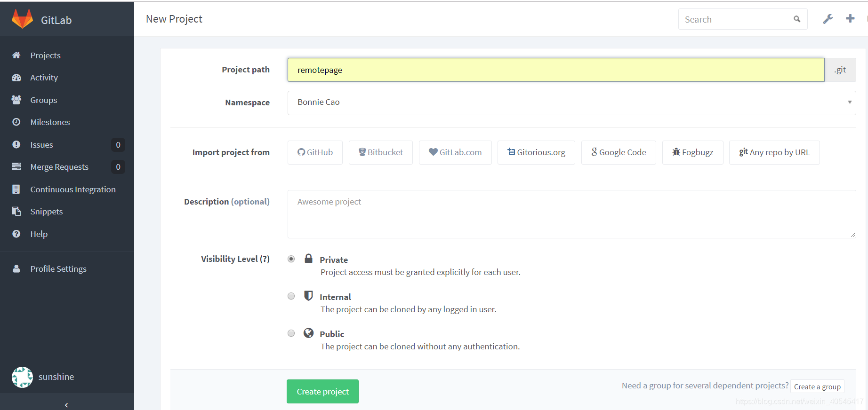Import project from GitLab.com
868x410 pixels.
coord(455,152)
